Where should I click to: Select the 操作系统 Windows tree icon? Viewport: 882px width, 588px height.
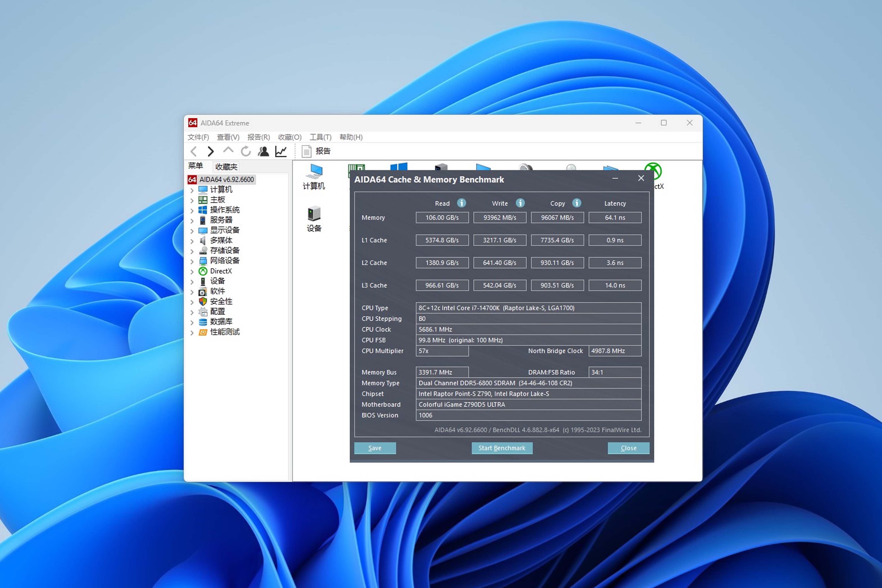(203, 210)
